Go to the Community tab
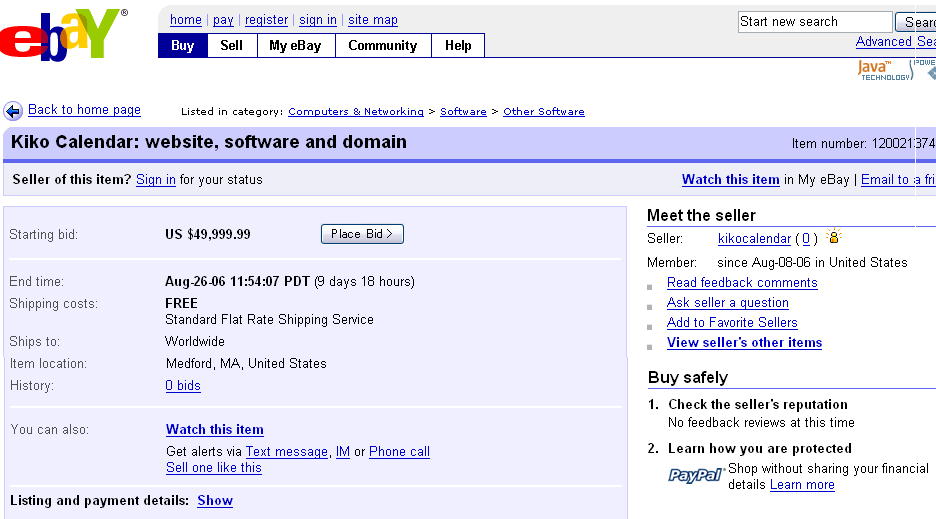This screenshot has width=936, height=519. coord(383,45)
